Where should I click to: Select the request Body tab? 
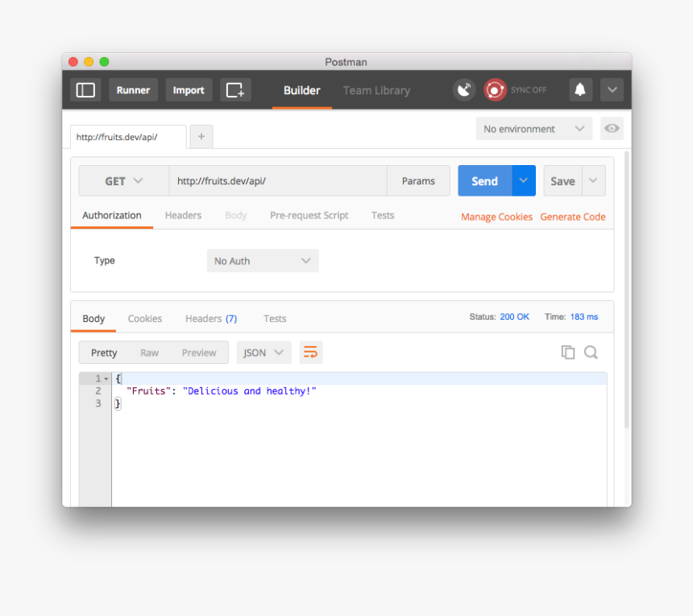pyautogui.click(x=235, y=216)
